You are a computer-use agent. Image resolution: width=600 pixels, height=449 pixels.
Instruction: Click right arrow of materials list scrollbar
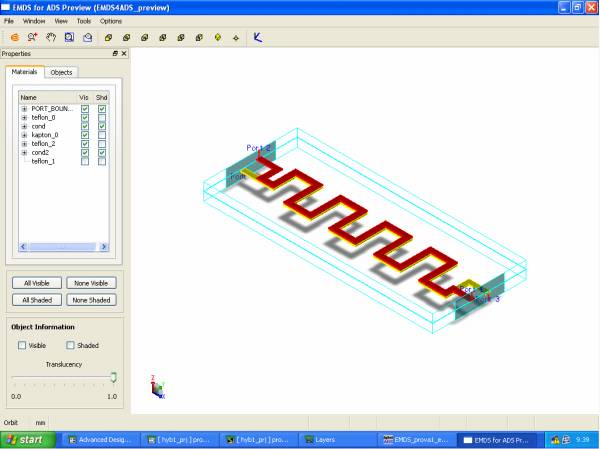[x=104, y=247]
